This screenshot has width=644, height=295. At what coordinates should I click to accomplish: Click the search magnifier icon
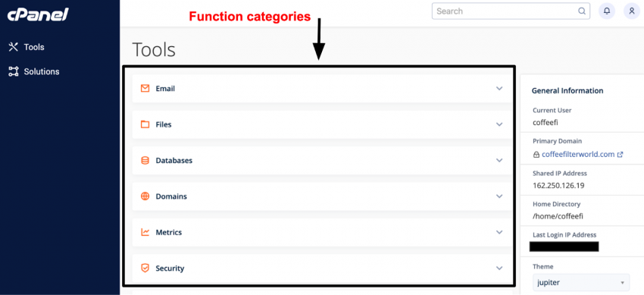(582, 11)
